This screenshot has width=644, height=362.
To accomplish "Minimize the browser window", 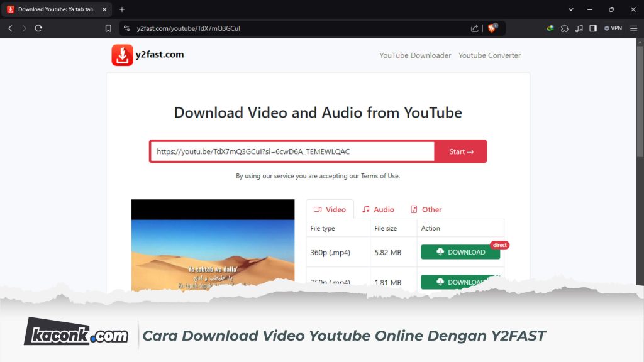I will [590, 9].
